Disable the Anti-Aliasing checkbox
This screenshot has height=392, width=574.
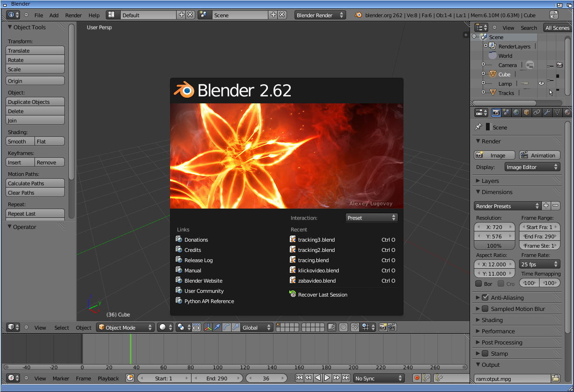(485, 297)
